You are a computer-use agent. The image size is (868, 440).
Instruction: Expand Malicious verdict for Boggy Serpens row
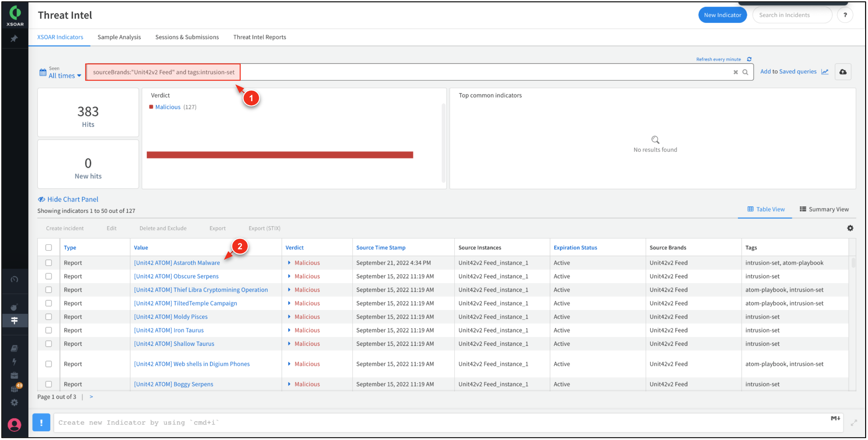[289, 384]
